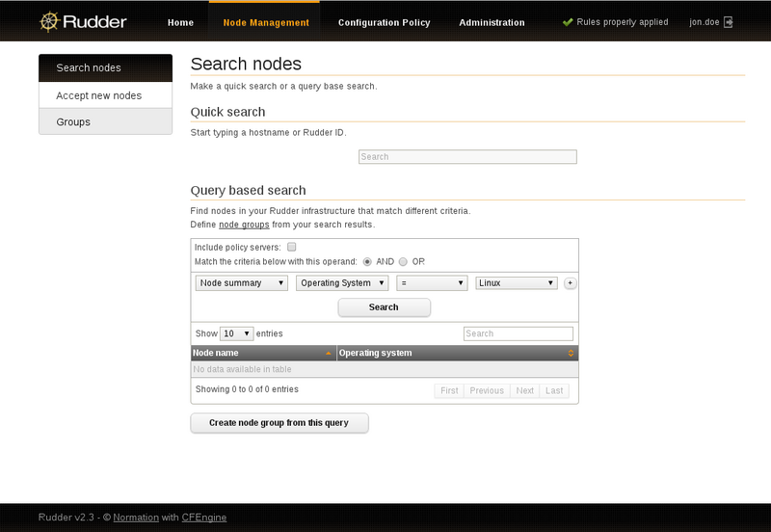Click the Rules properly applied status text
The image size is (771, 532).
click(x=622, y=22)
